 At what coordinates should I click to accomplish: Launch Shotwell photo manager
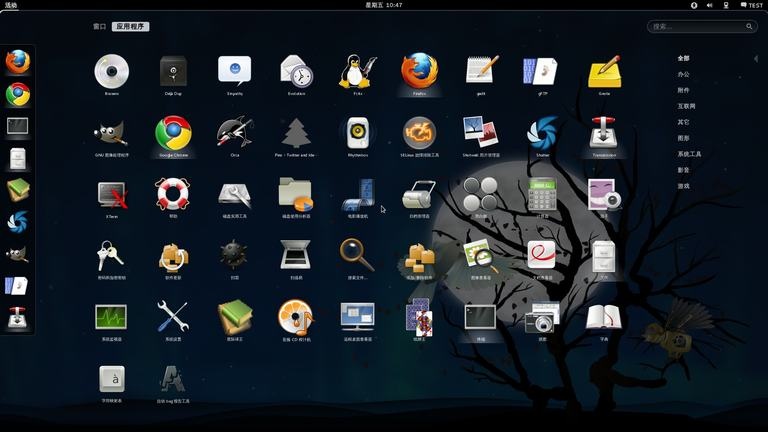[480, 133]
